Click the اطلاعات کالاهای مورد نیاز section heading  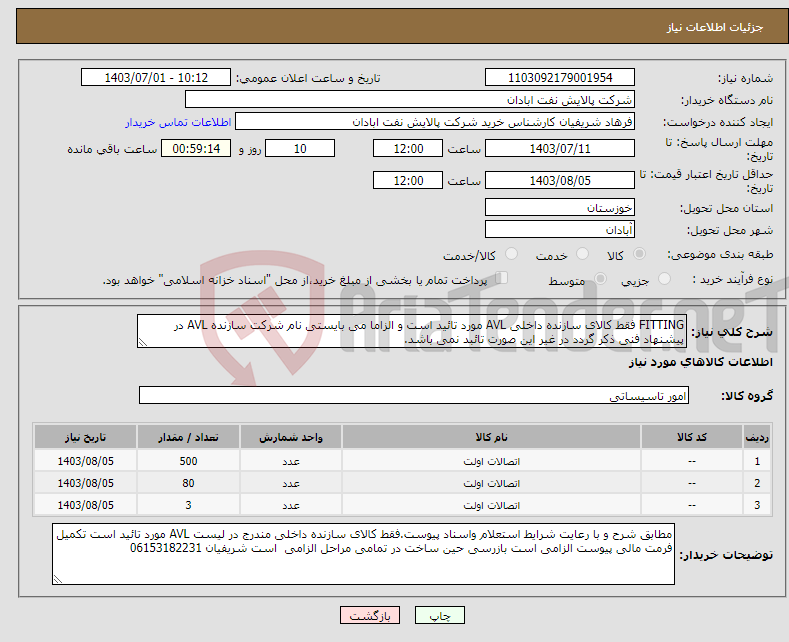click(x=700, y=362)
